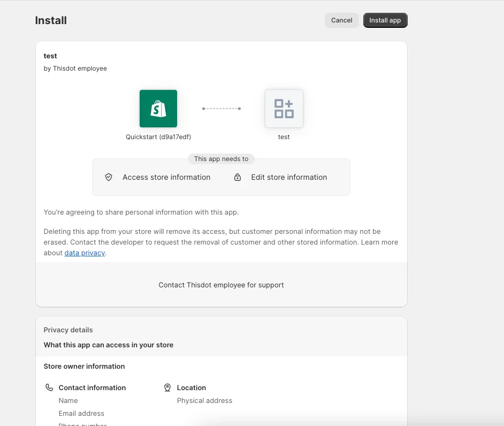This screenshot has width=504, height=426.
Task: Click the Privacy details heading
Action: (x=68, y=330)
